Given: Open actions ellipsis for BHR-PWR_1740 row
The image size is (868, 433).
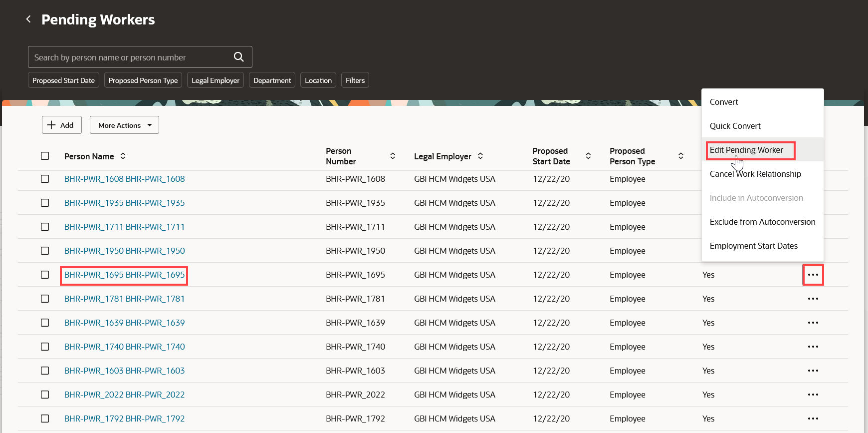Looking at the screenshot, I should coord(813,347).
